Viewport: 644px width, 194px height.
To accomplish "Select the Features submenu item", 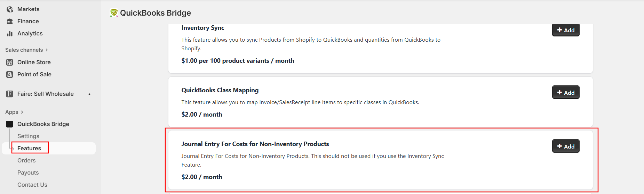I will 29,148.
